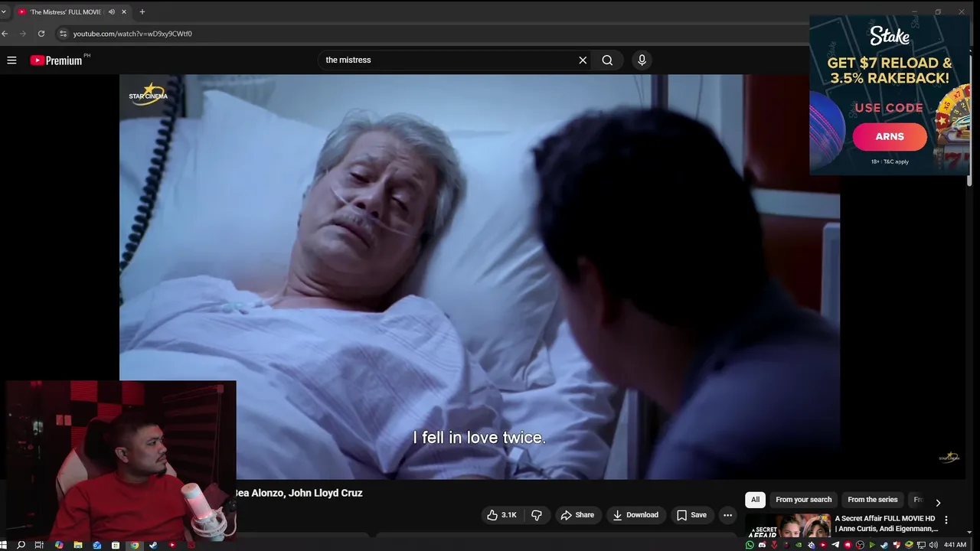Open the tab search dropdown arrow
The width and height of the screenshot is (980, 551).
click(x=3, y=11)
